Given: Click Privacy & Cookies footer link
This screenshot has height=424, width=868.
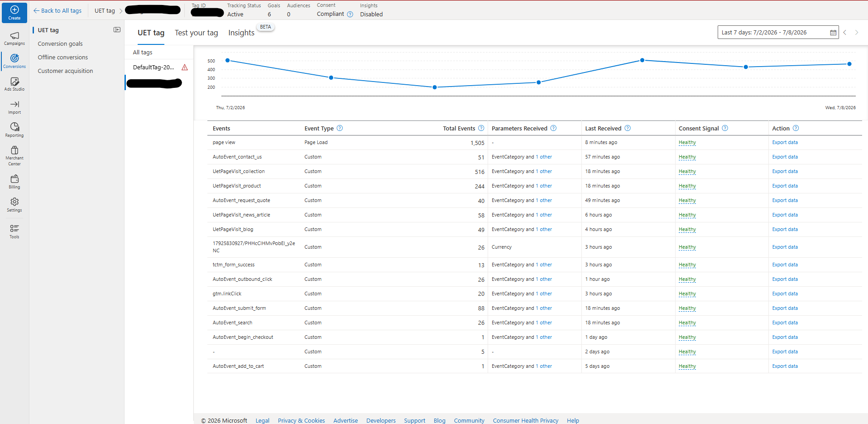Looking at the screenshot, I should tap(301, 420).
